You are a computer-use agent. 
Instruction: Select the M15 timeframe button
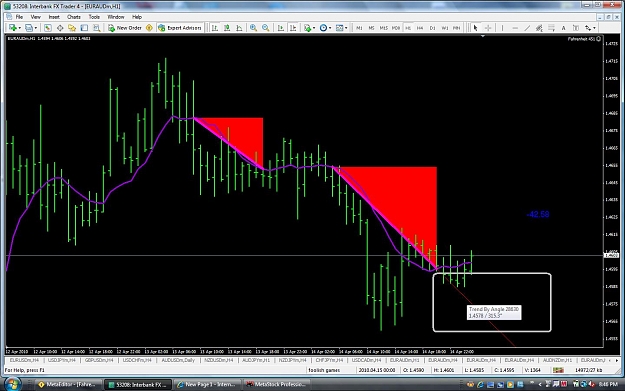pyautogui.click(x=383, y=28)
